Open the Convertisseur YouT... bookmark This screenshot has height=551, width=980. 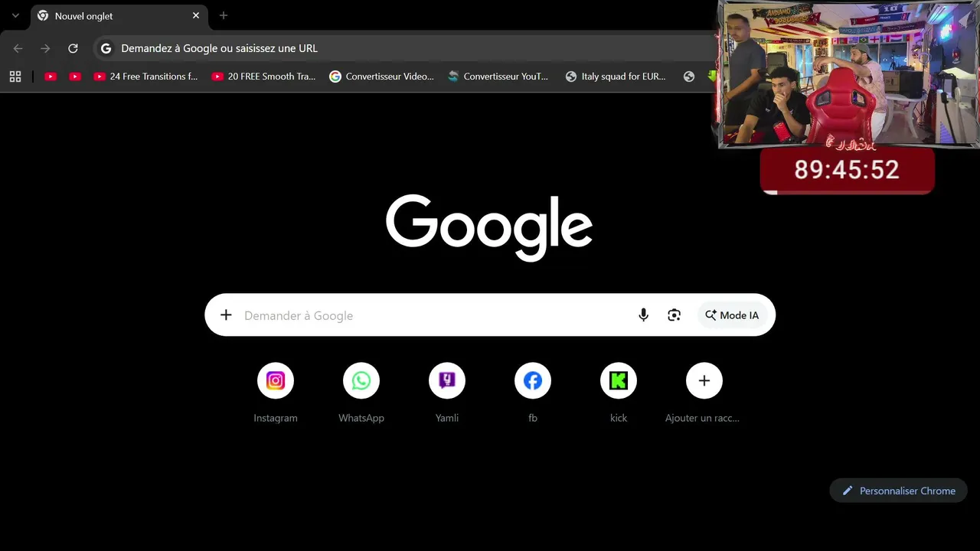click(499, 77)
